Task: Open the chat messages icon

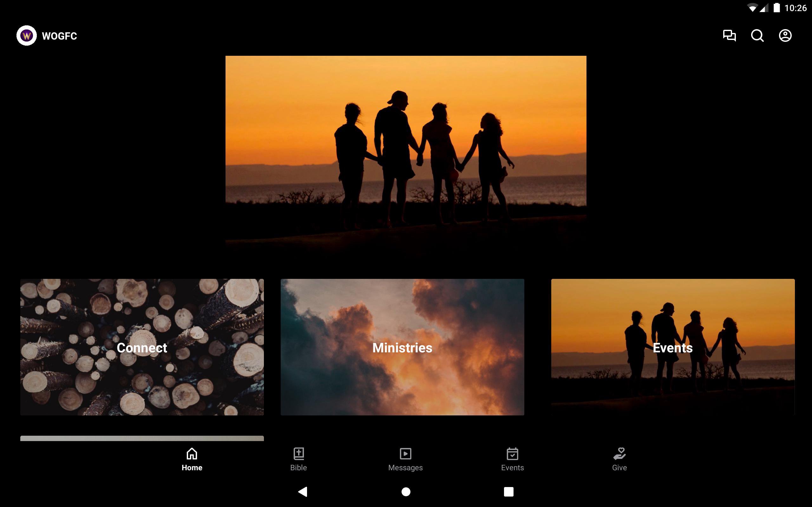Action: 729,35
